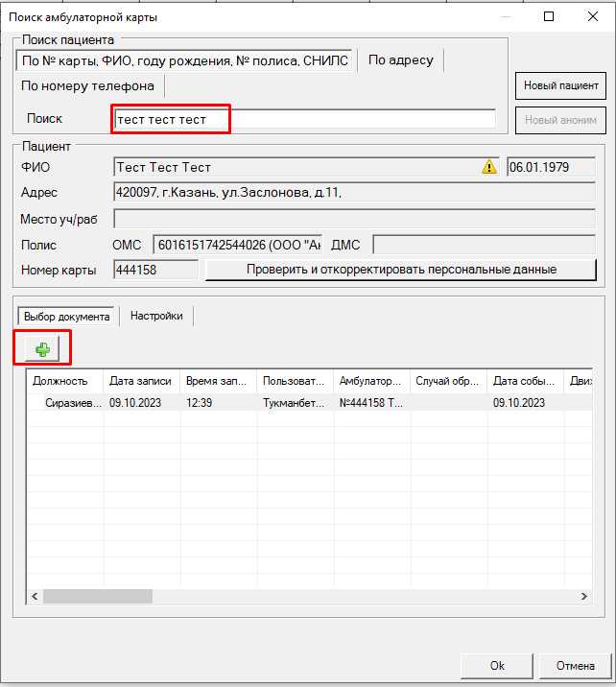Click the "Новый пациент" button
Image resolution: width=616 pixels, height=687 pixels.
coord(561,85)
